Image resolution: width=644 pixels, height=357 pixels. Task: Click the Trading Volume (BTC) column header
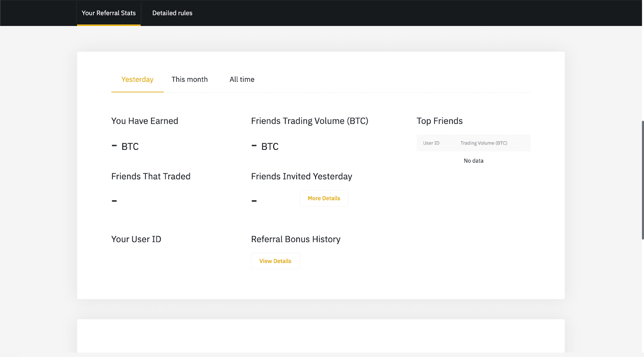coord(484,143)
